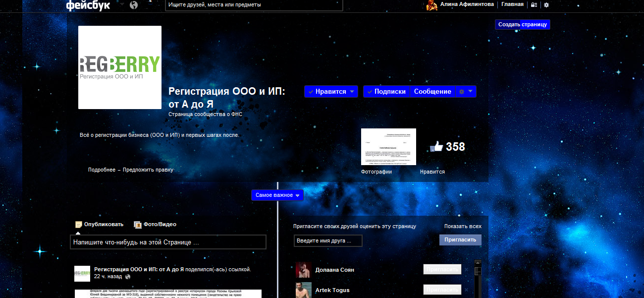Open the dropdown arrow next to фейсбук logo
The width and height of the screenshot is (644, 298).
pos(122,4)
